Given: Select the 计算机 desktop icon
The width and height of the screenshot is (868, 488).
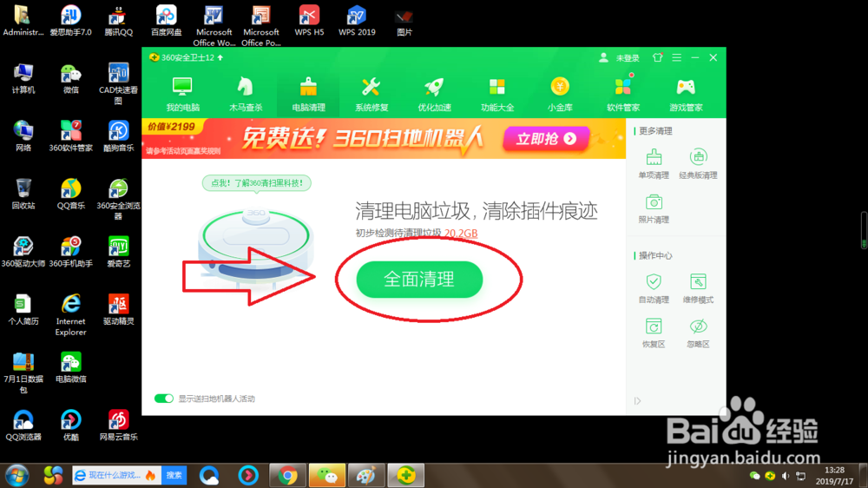Looking at the screenshot, I should (23, 79).
